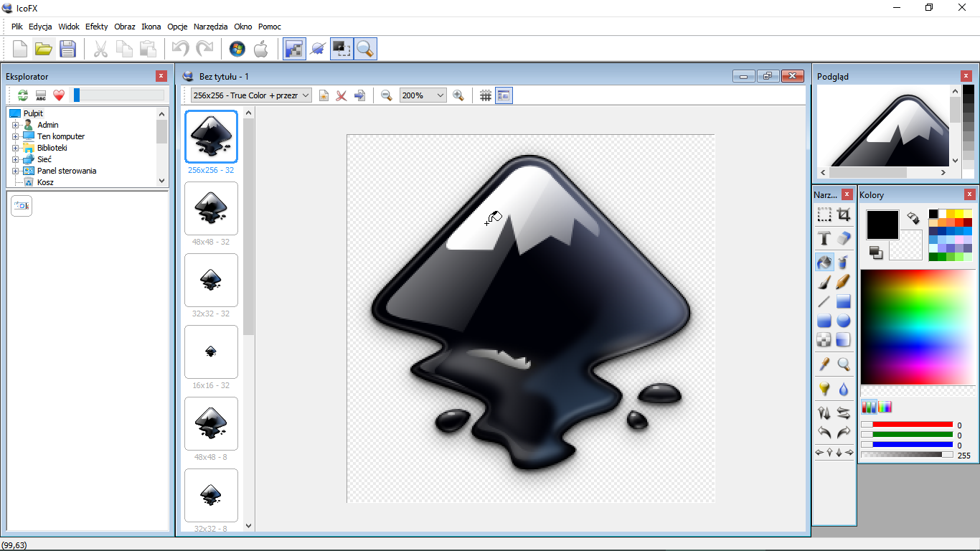Open the Edycja menu
Image resolution: width=980 pixels, height=551 pixels.
40,27
